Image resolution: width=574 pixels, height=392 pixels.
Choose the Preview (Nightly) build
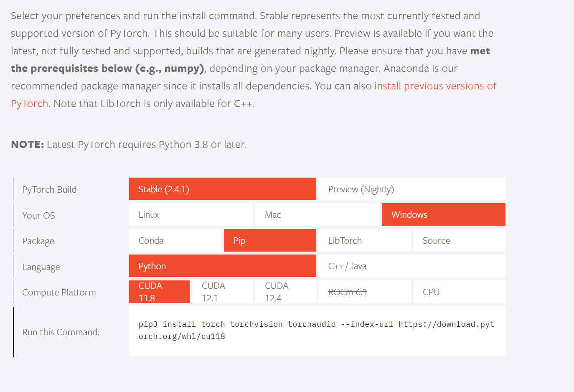coord(412,189)
